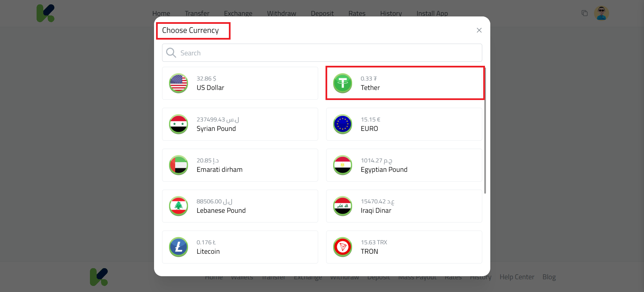The width and height of the screenshot is (644, 292).
Task: Click the EURO flag icon
Action: point(343,124)
